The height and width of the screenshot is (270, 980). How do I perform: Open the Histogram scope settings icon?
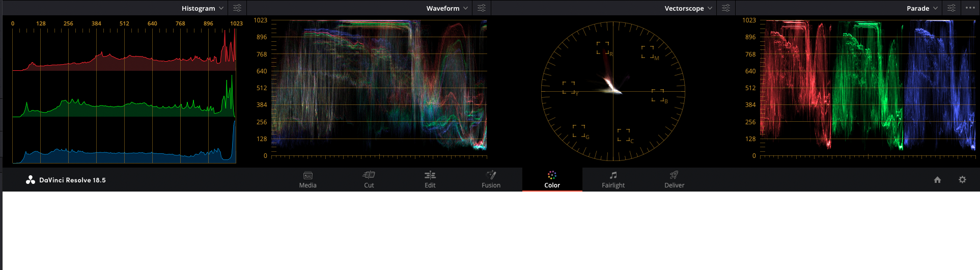(x=237, y=8)
